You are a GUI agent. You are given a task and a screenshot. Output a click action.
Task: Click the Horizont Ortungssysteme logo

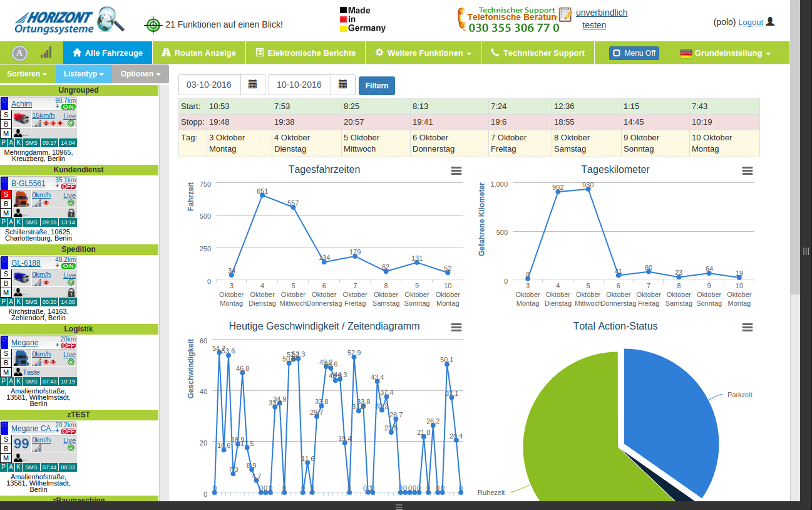coord(69,21)
